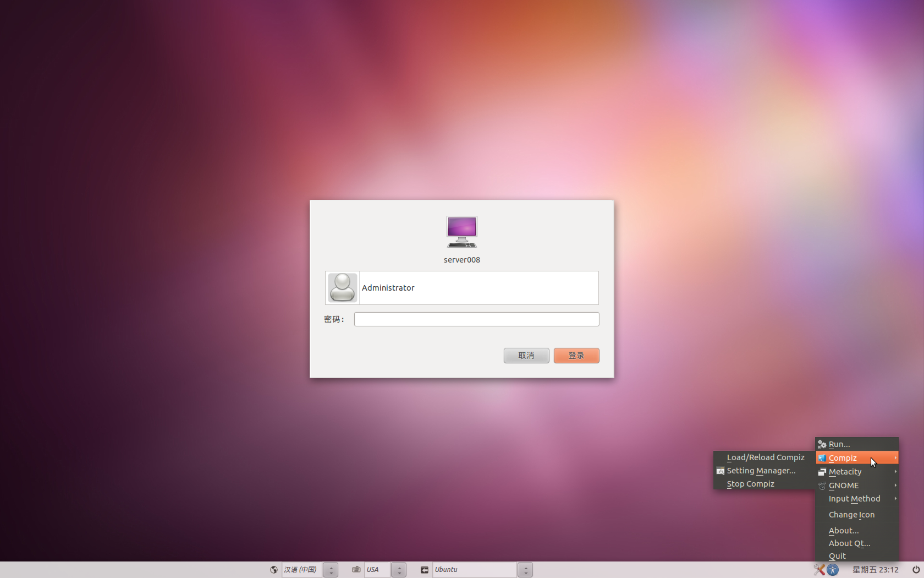The width and height of the screenshot is (924, 578).
Task: Click the orange 登录 login button
Action: (576, 356)
